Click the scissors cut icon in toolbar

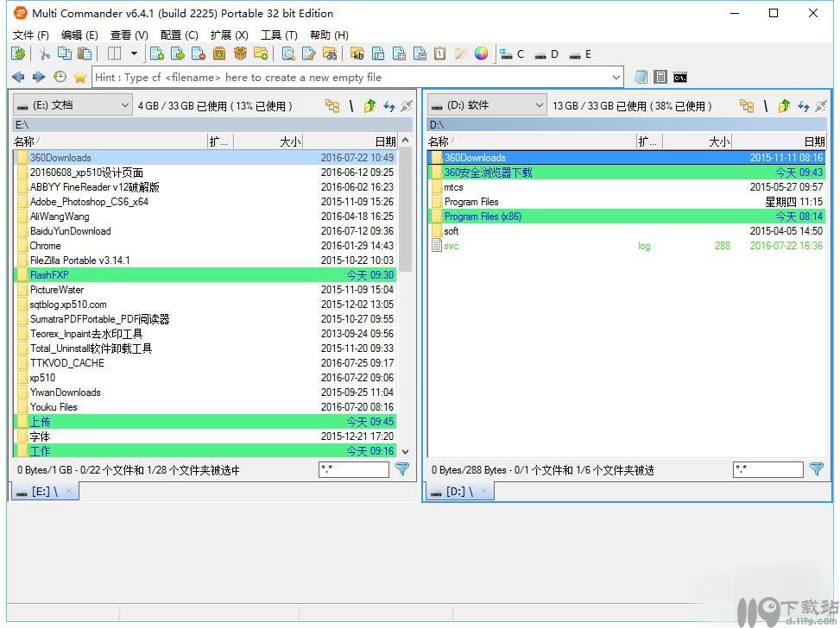click(x=44, y=53)
